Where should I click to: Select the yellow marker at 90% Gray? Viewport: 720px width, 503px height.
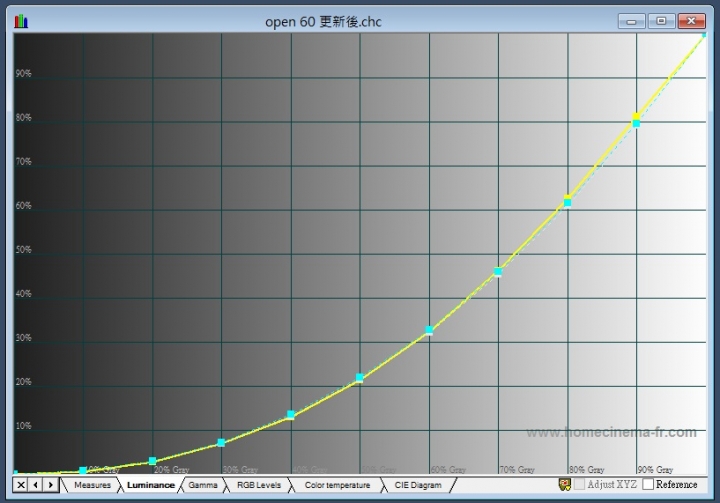636,116
